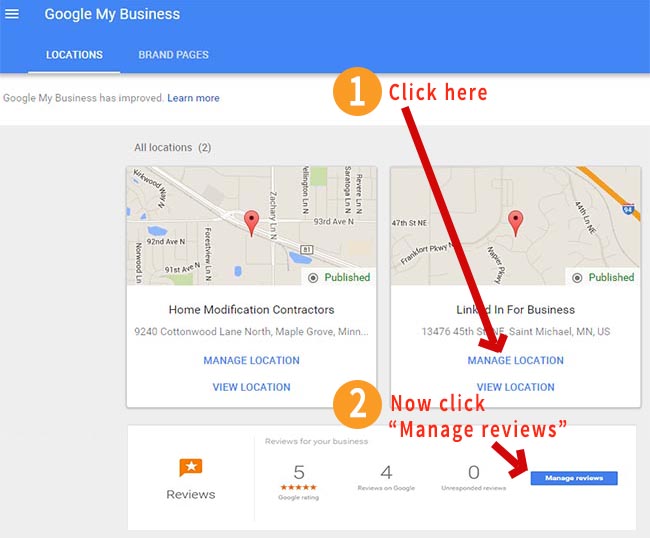
Task: Click the Published status icon on the Linked In card
Action: (x=577, y=278)
